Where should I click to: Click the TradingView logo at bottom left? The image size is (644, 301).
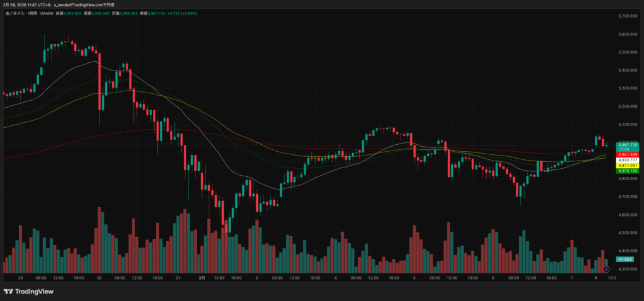click(x=28, y=292)
